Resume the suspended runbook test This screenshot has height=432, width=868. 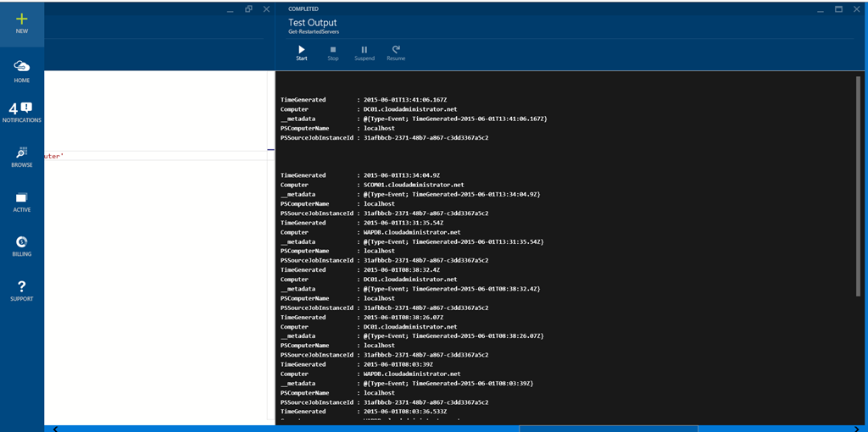click(x=396, y=51)
